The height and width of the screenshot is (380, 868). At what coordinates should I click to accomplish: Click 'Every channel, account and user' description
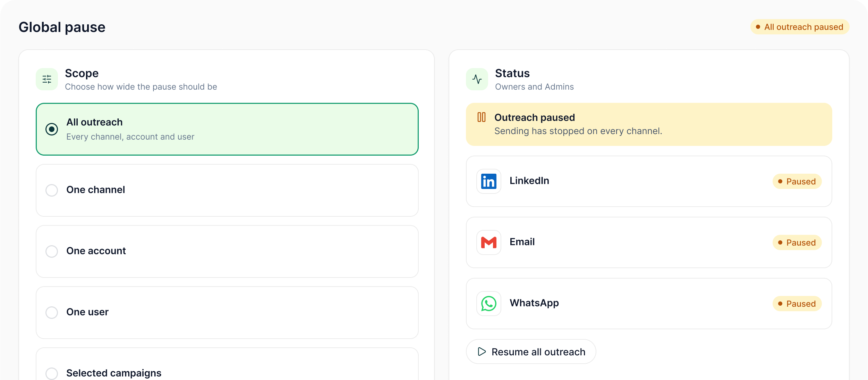130,137
